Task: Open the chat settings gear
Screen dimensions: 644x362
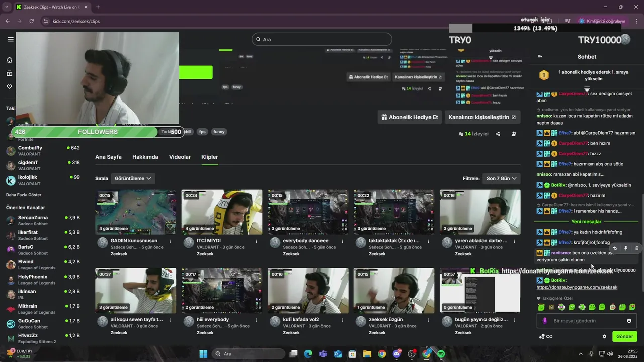Action: click(604, 336)
